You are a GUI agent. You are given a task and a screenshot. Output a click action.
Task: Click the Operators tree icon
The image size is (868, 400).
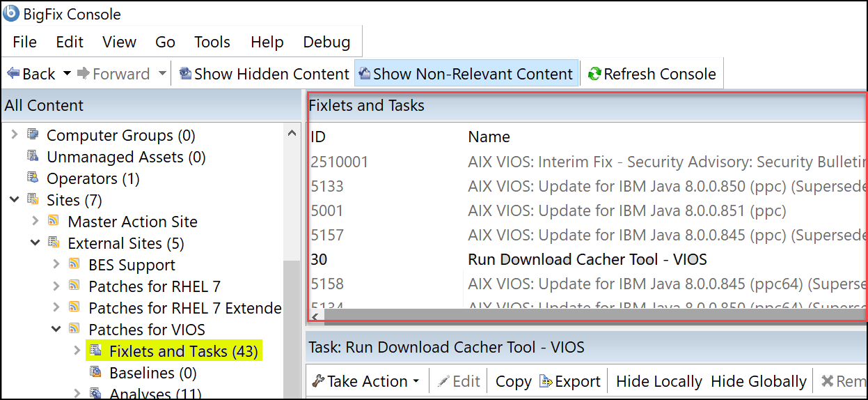click(33, 178)
